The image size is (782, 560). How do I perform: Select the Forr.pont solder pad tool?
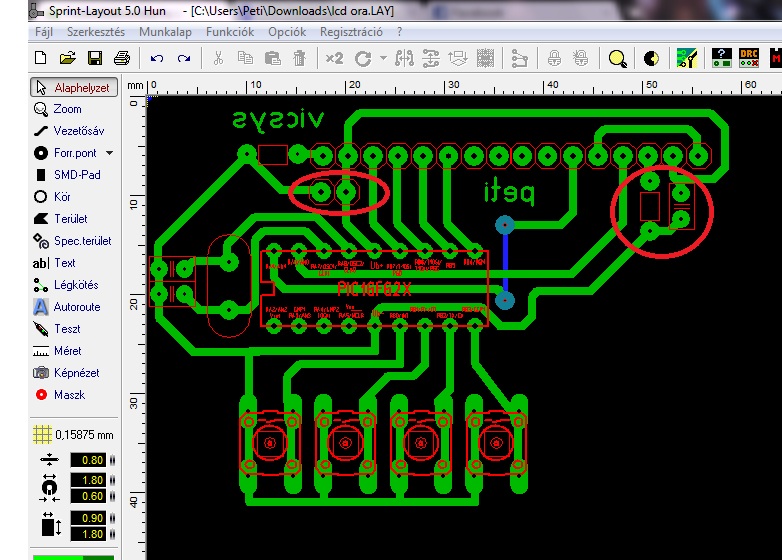67,153
